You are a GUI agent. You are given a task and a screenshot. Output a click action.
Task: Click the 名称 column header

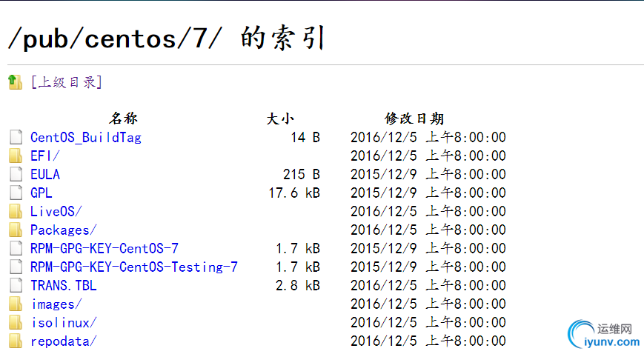(123, 118)
